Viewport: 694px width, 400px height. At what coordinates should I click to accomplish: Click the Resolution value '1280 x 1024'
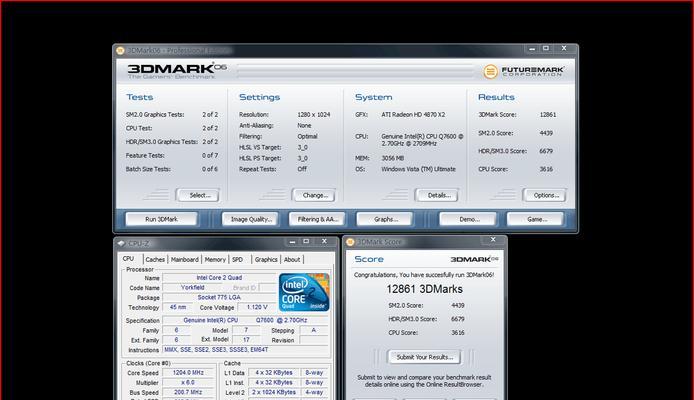[313, 115]
